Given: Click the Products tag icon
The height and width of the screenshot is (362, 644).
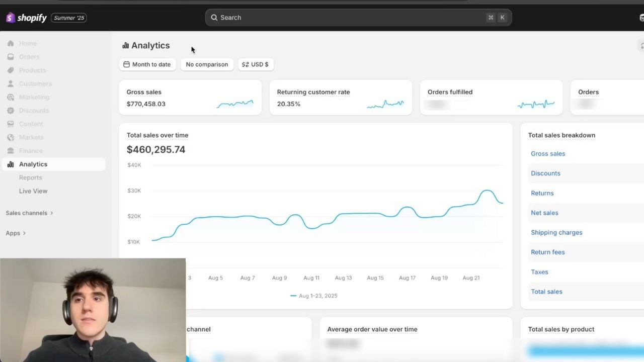Looking at the screenshot, I should pyautogui.click(x=11, y=70).
